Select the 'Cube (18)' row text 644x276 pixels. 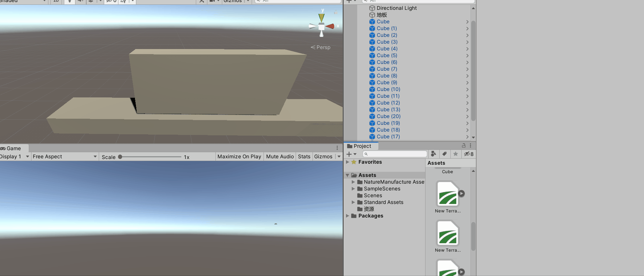tap(388, 130)
